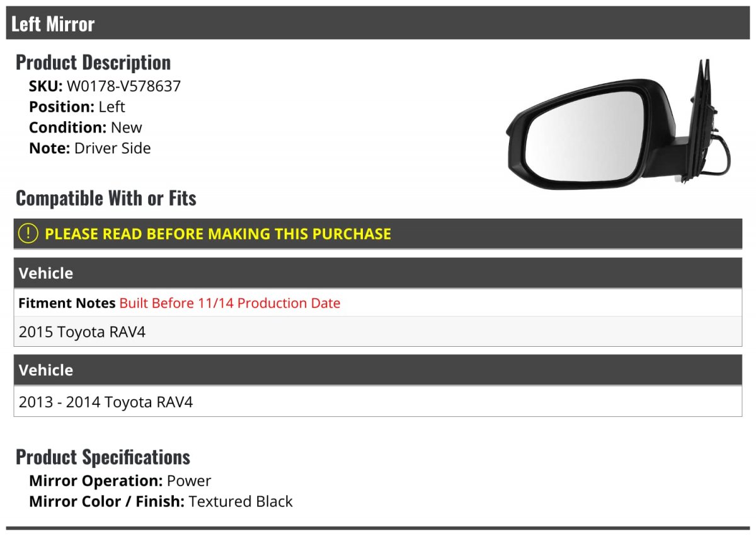Click Mirror Operation: Power line
The width and height of the screenshot is (756, 536).
tap(120, 481)
